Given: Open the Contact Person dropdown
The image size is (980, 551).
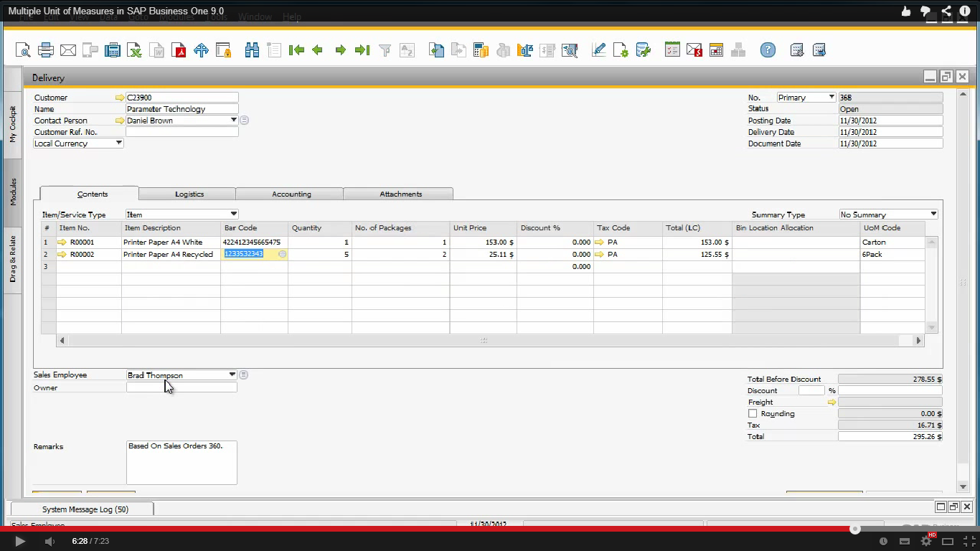Looking at the screenshot, I should tap(234, 121).
